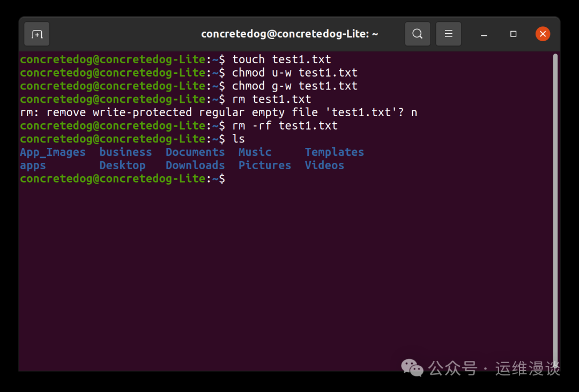Click the Pictures directory name

click(x=265, y=165)
